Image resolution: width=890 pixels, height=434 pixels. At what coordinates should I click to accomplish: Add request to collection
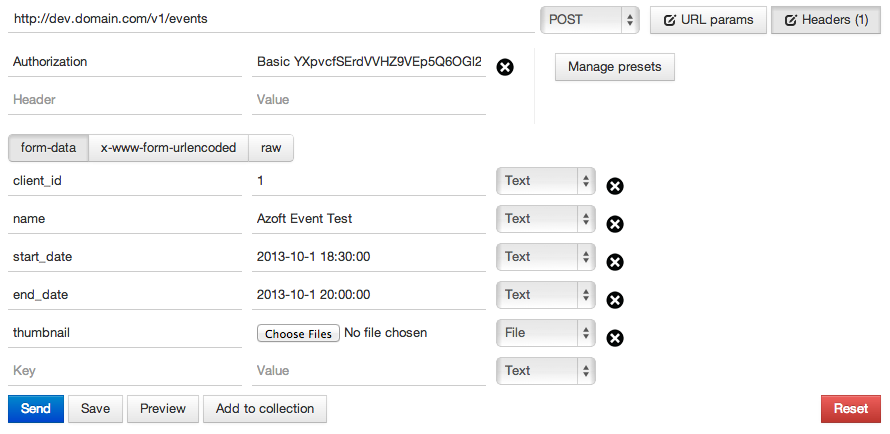[x=265, y=409]
